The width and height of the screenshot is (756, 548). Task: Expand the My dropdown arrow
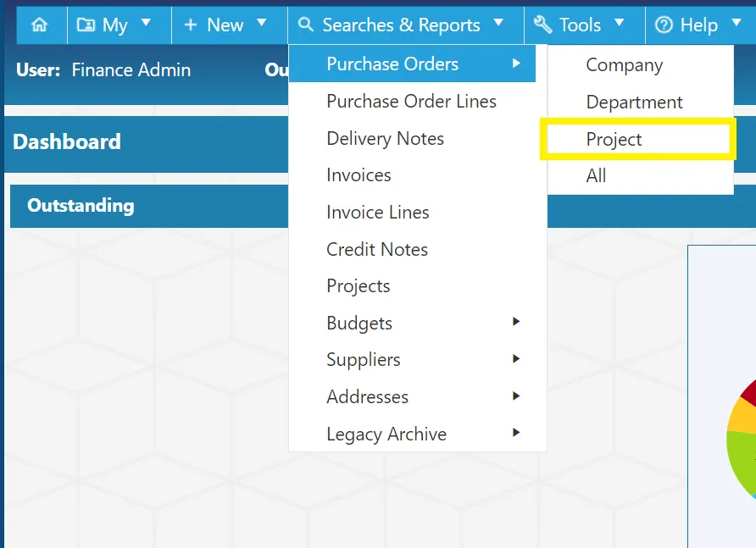[x=146, y=23]
